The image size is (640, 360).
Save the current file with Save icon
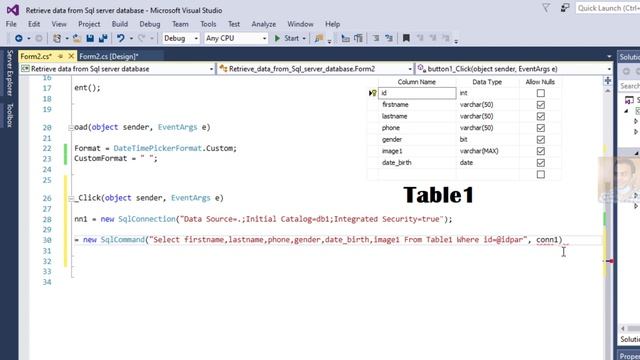point(90,38)
